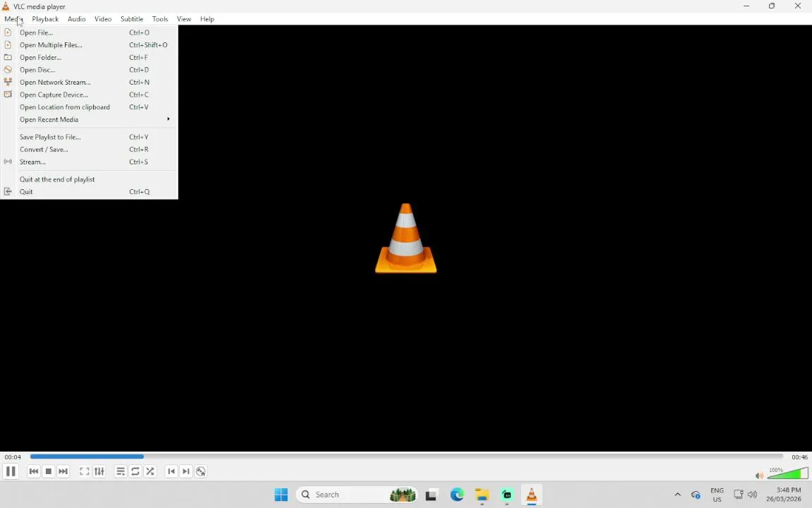812x508 pixels.
Task: Choose Stream... menu entry
Action: (89, 162)
